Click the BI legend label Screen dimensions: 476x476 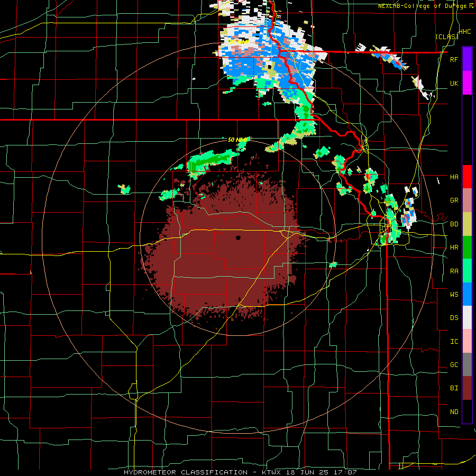(454, 388)
